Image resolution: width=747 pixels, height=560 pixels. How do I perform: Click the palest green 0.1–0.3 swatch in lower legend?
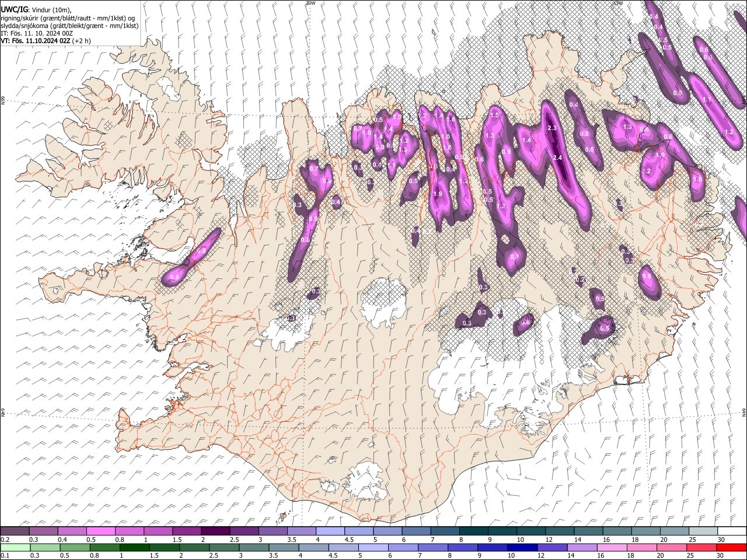pyautogui.click(x=15, y=547)
